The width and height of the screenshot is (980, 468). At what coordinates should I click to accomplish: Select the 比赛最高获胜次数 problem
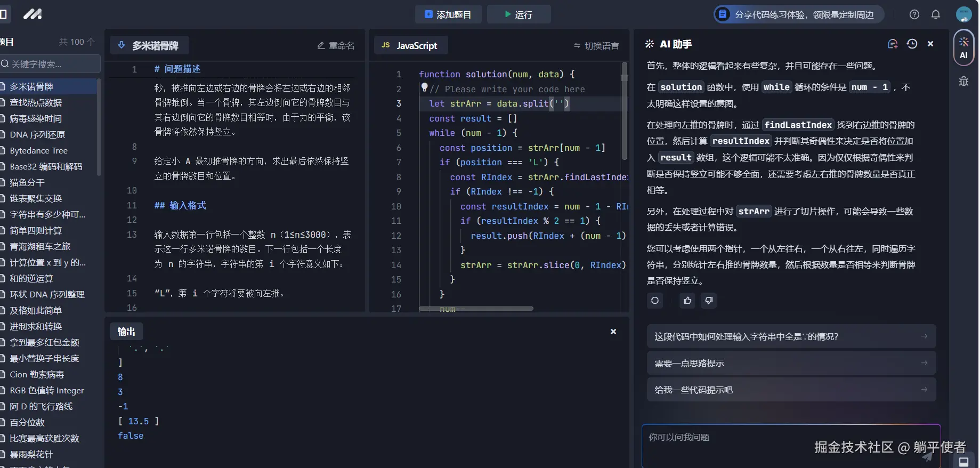click(x=48, y=438)
